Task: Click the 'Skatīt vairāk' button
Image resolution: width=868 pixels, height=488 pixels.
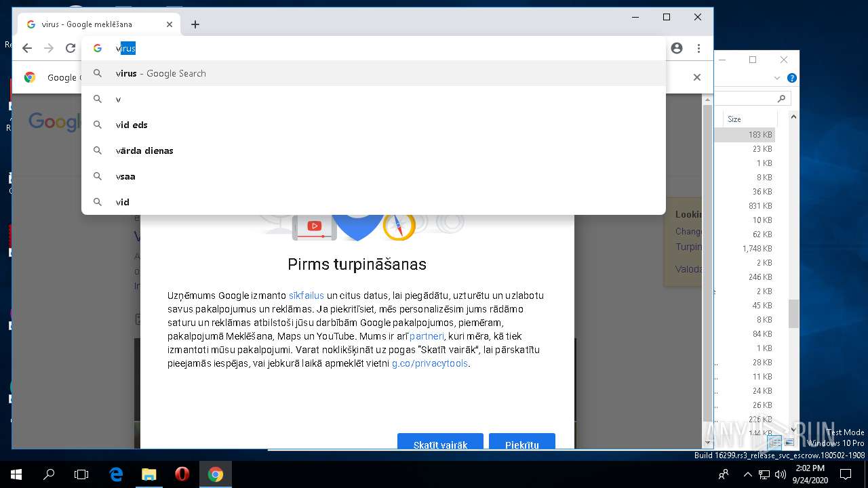Action: 440,442
